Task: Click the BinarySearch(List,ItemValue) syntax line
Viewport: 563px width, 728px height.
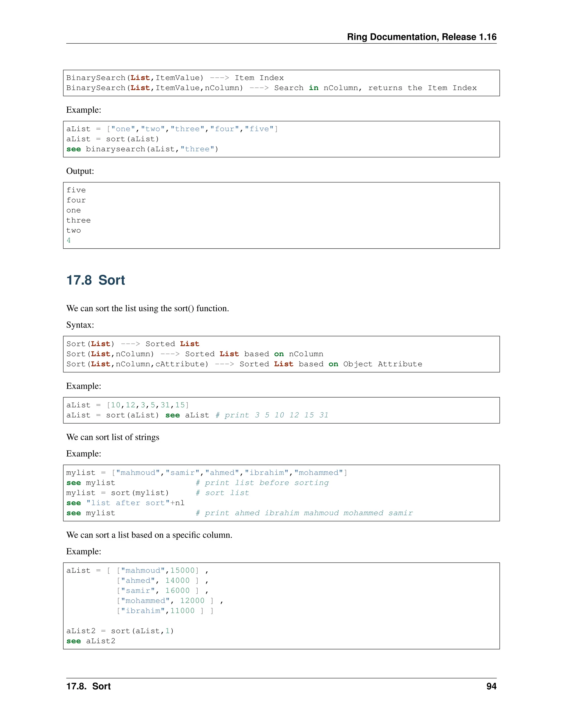Action: click(x=175, y=78)
